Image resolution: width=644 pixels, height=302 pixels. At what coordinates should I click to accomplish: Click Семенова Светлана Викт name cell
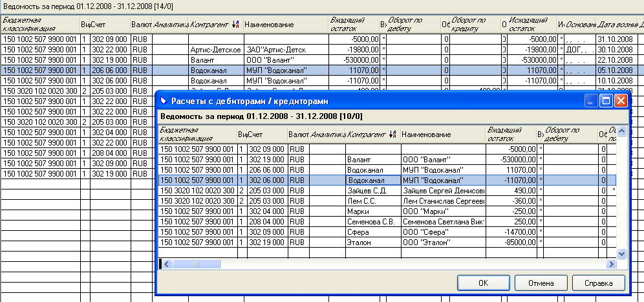pos(443,222)
